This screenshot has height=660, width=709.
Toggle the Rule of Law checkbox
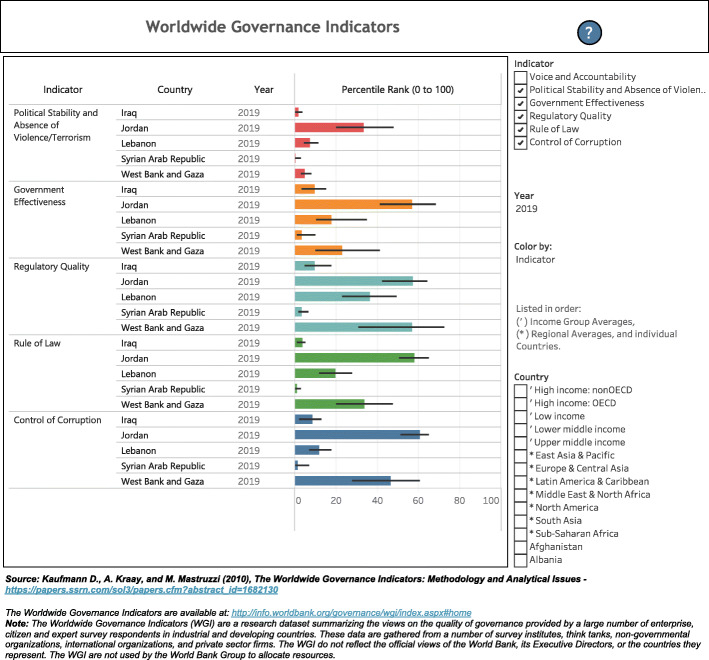tap(520, 129)
